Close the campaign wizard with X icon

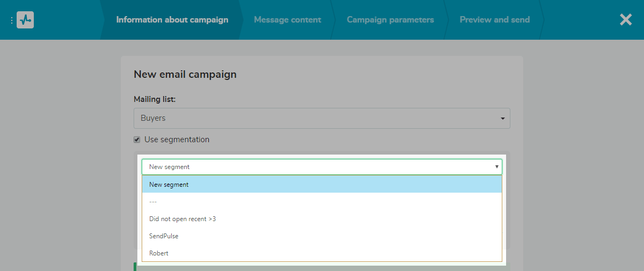click(x=626, y=20)
